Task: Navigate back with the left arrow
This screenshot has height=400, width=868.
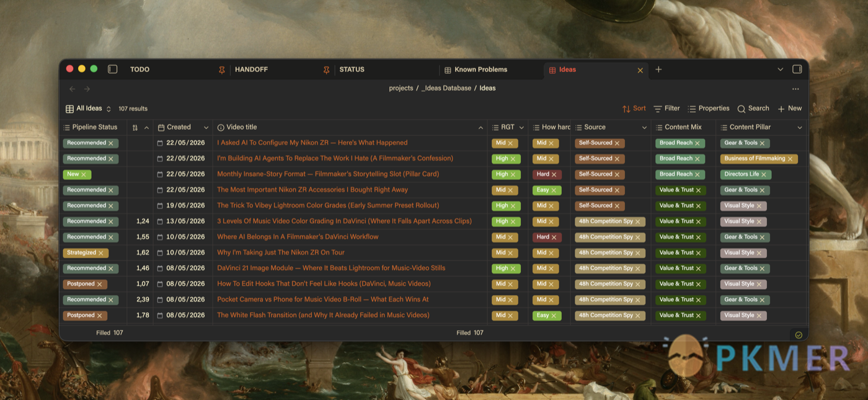Action: pyautogui.click(x=72, y=89)
